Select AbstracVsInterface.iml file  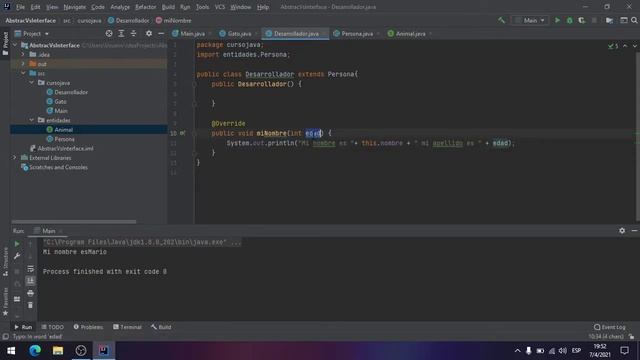click(65, 148)
